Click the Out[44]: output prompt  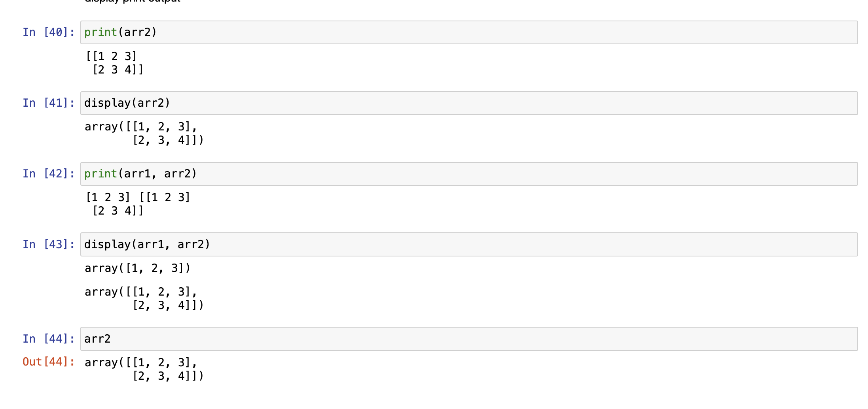click(49, 362)
